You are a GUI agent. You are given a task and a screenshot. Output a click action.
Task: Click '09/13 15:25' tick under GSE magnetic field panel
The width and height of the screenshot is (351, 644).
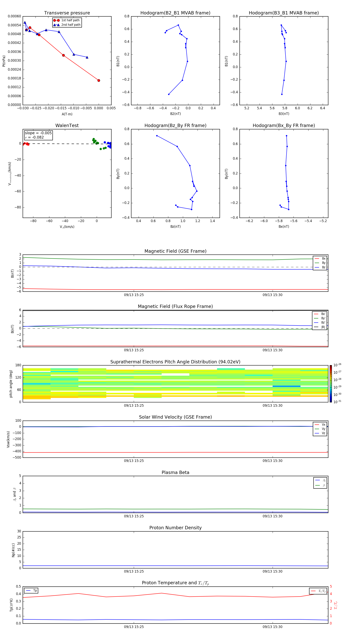pos(134,295)
